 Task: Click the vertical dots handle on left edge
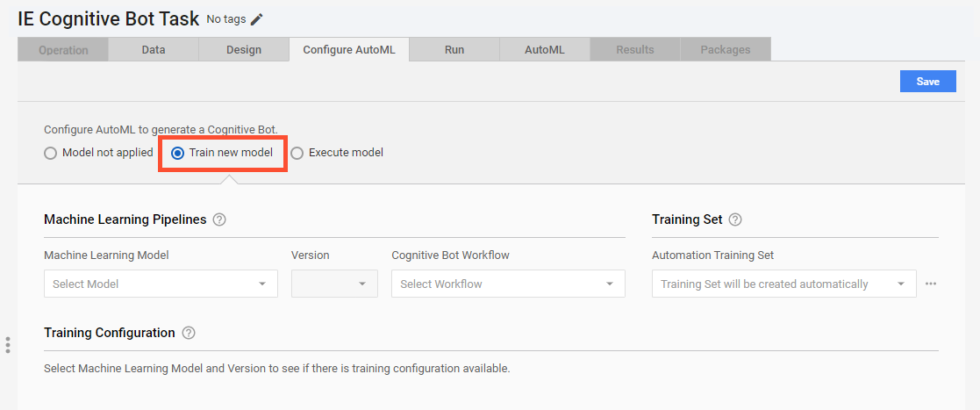8,345
